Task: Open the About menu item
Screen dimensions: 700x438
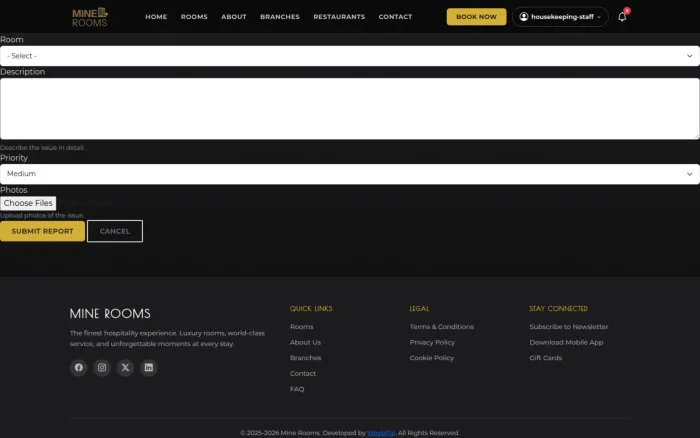Action: (234, 17)
